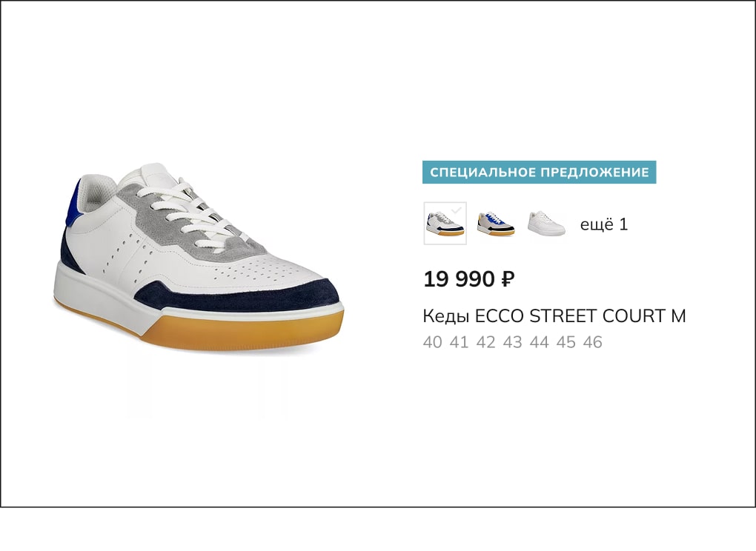The height and width of the screenshot is (551, 756).
Task: Click the 'СПЕЦИАЛЬНОЕ ПРЕДЛОЖЕНИЕ' badge
Action: pyautogui.click(x=539, y=172)
